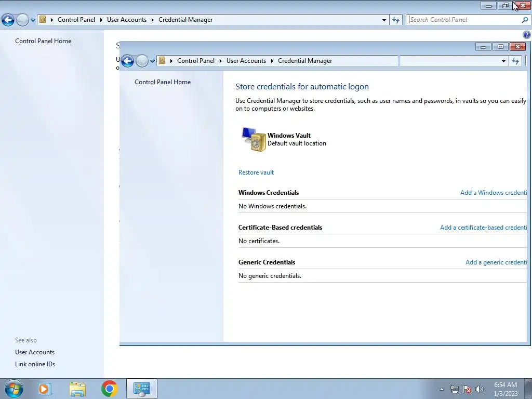Click 'No Windows credentials.' text
This screenshot has width=532, height=399.
(x=272, y=206)
